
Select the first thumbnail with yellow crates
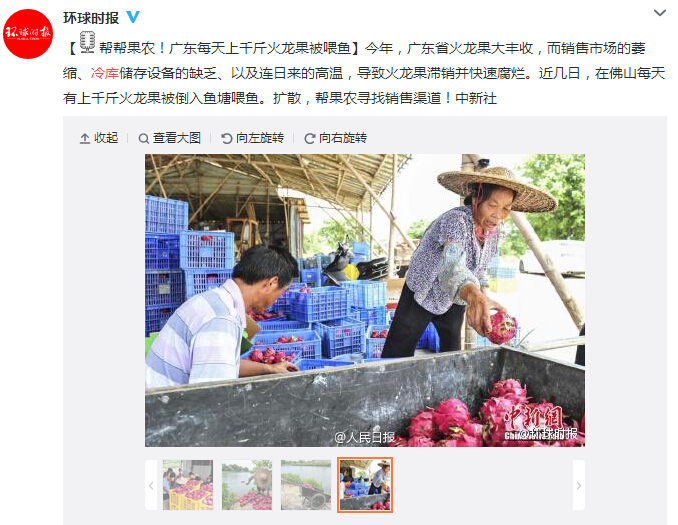click(x=188, y=485)
